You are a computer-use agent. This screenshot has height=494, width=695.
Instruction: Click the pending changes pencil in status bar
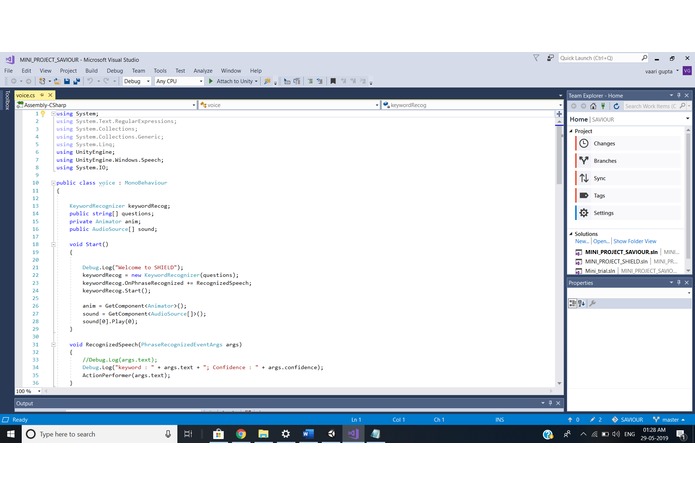(x=593, y=420)
